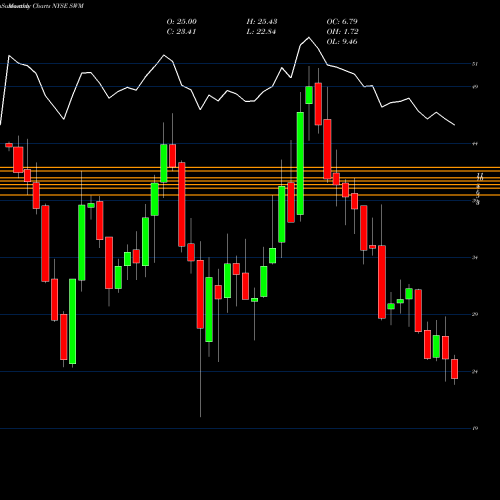This screenshot has width=500, height=500.
Task: Click the price axis label 49
Action: coord(475,87)
